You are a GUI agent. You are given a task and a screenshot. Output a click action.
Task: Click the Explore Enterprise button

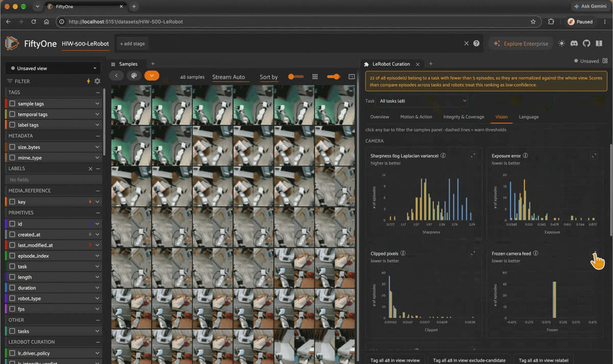point(521,43)
